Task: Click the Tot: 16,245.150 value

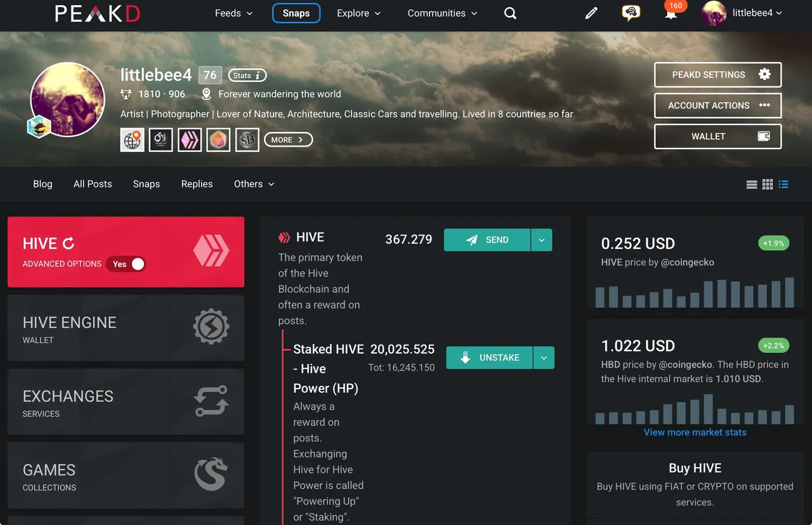Action: [x=402, y=368]
